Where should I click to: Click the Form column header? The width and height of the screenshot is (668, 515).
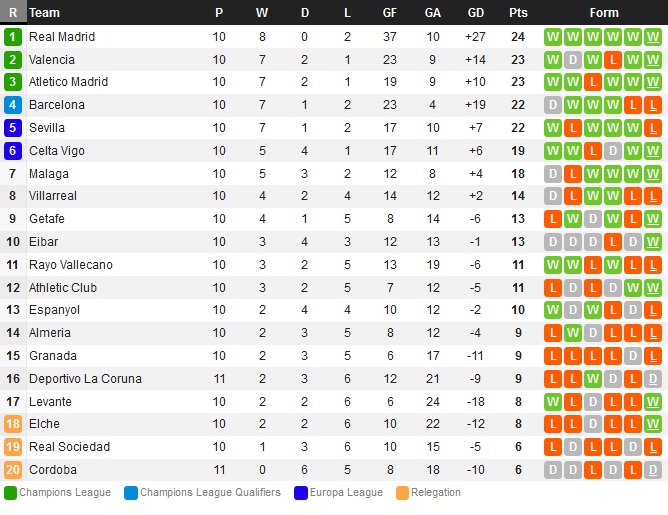(x=604, y=13)
